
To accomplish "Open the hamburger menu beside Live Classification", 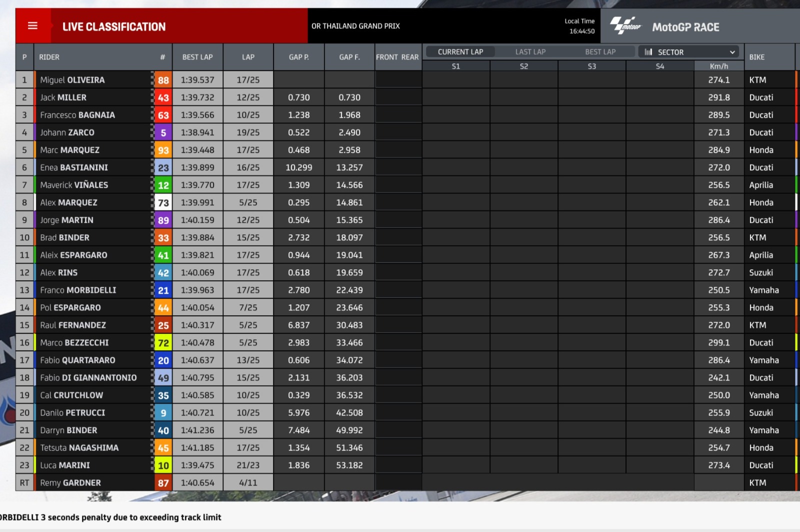I will coord(32,26).
